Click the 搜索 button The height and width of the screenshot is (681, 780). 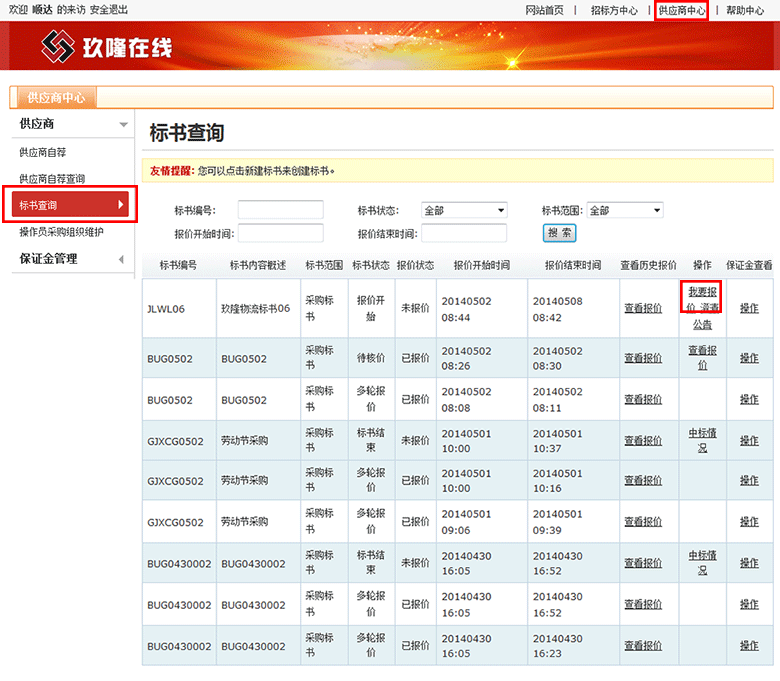(559, 232)
